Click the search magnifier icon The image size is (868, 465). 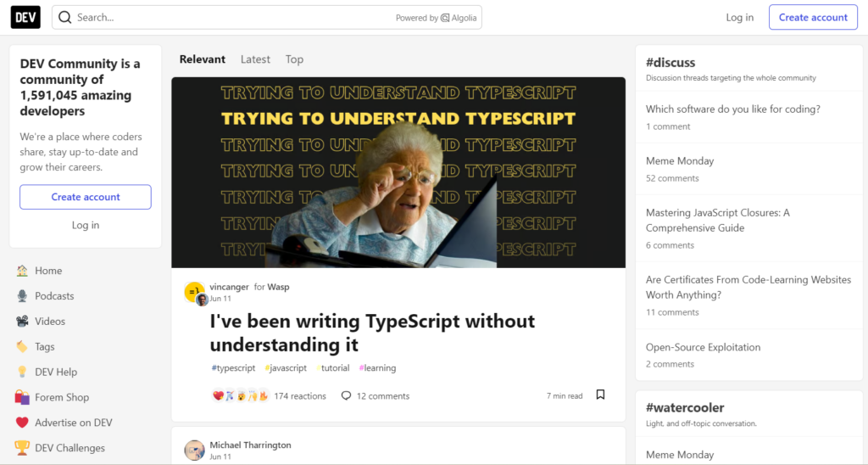[65, 18]
